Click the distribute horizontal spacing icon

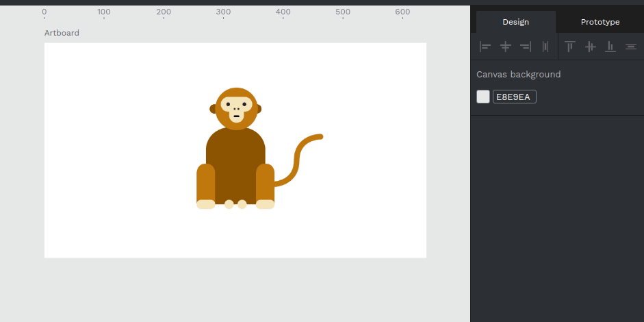pos(545,47)
